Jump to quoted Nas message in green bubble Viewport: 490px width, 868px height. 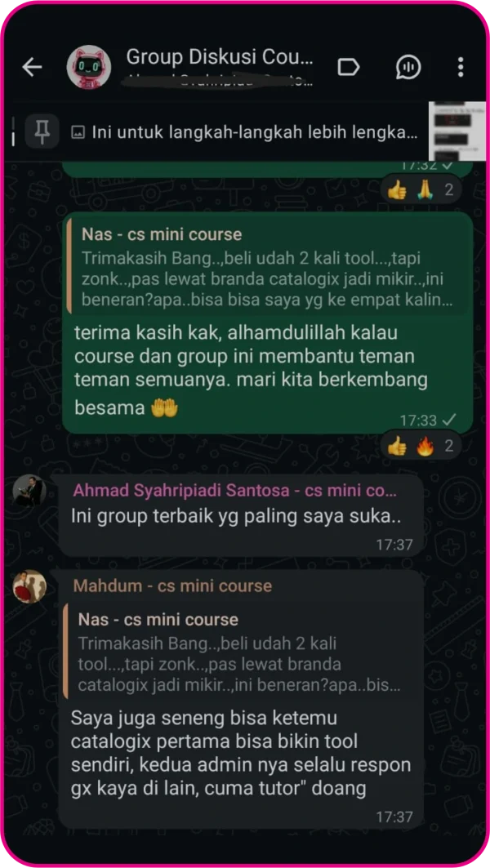(x=267, y=267)
